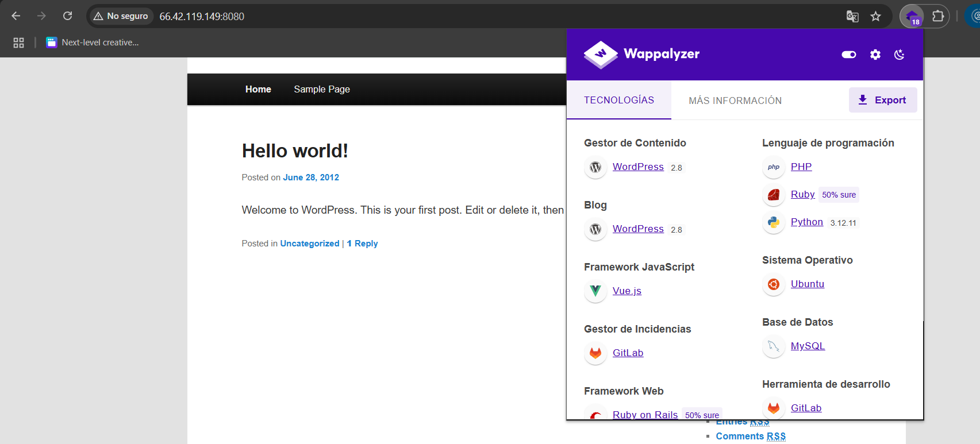Click the Python logo icon

coord(774,222)
